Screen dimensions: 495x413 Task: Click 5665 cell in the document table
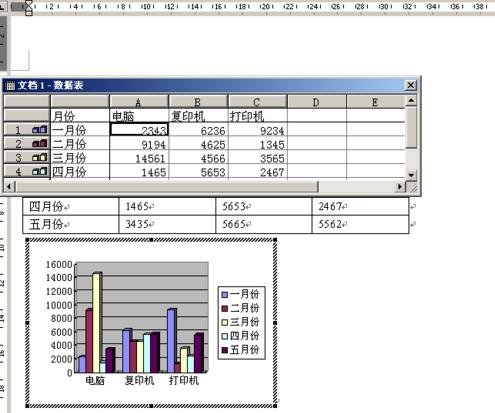[264, 224]
